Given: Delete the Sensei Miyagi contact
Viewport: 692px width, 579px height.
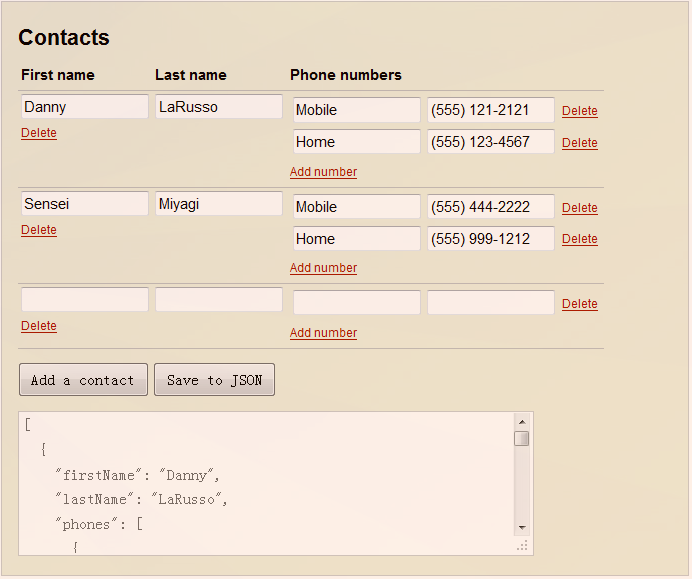Looking at the screenshot, I should click(39, 230).
